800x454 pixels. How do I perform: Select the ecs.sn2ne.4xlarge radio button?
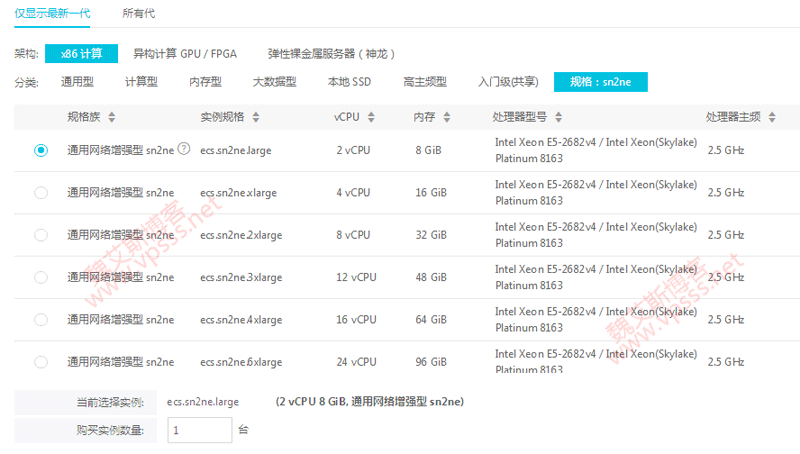pyautogui.click(x=41, y=319)
